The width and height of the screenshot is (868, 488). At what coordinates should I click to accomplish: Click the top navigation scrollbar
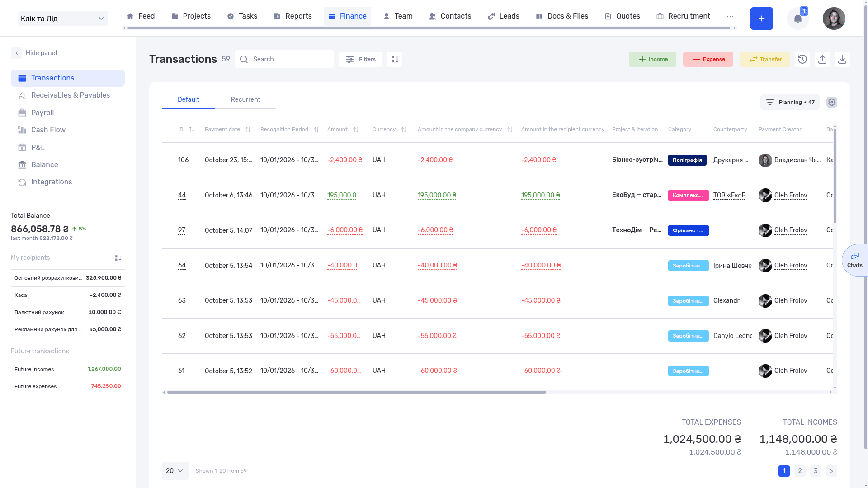pyautogui.click(x=429, y=28)
